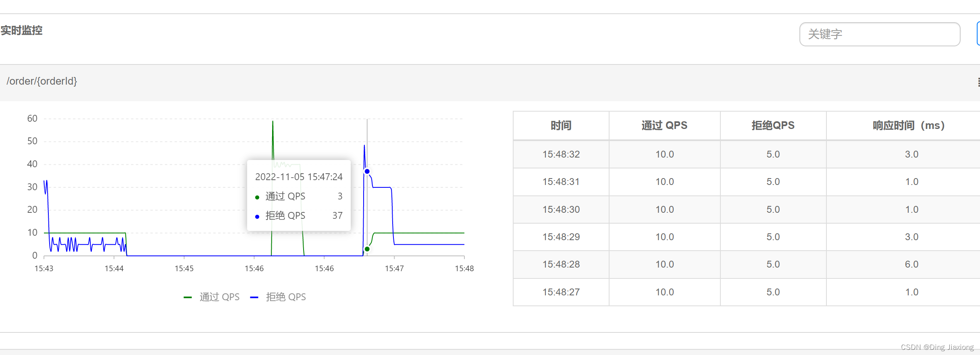Click the 时间 column header
980x355 pixels.
[561, 125]
